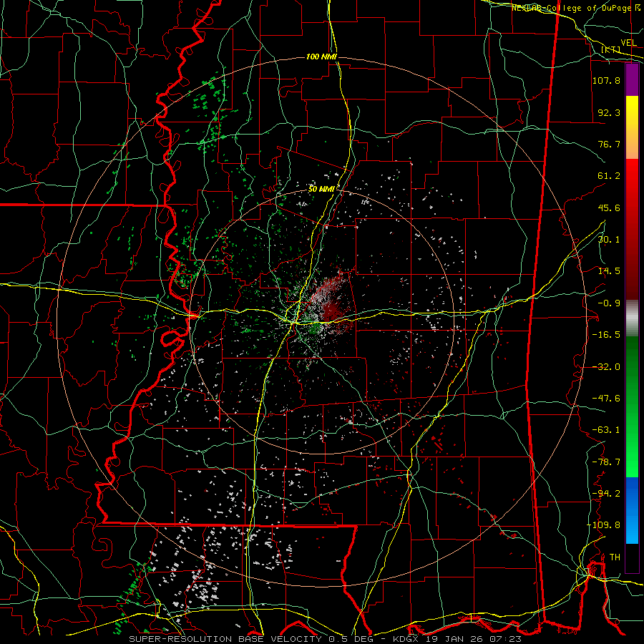Click the -32.0 value on velocity scale
Image resolution: width=644 pixels, height=644 pixels.
[x=606, y=367]
